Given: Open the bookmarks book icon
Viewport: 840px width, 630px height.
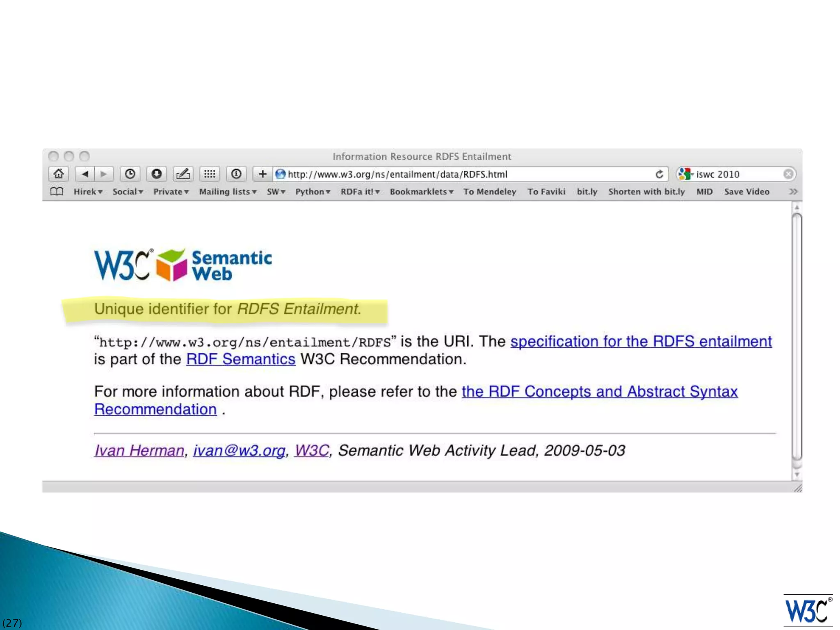Looking at the screenshot, I should coord(57,192).
